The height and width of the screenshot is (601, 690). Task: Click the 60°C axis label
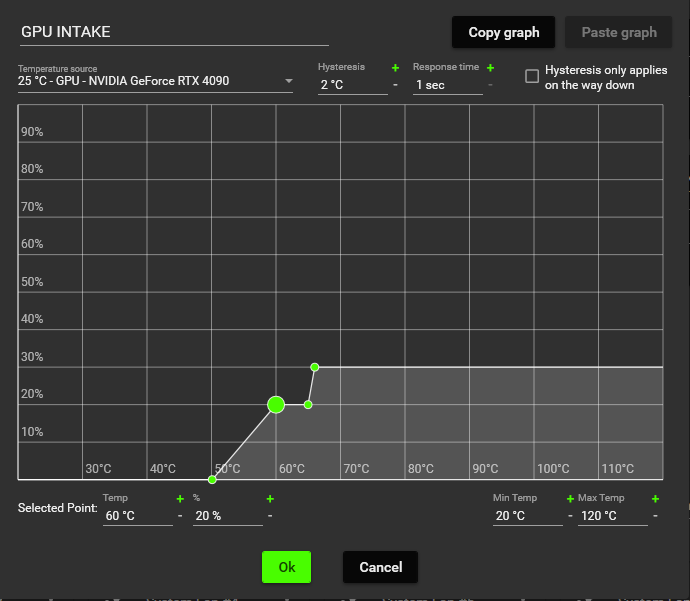[x=292, y=469]
